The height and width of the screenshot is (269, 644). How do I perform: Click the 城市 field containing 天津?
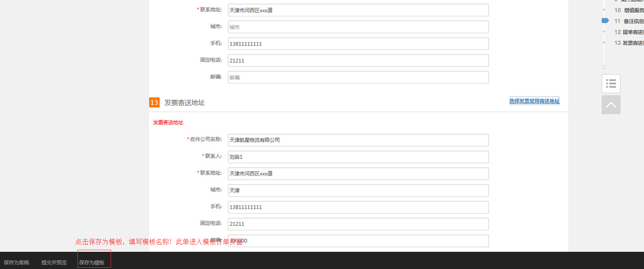point(358,191)
